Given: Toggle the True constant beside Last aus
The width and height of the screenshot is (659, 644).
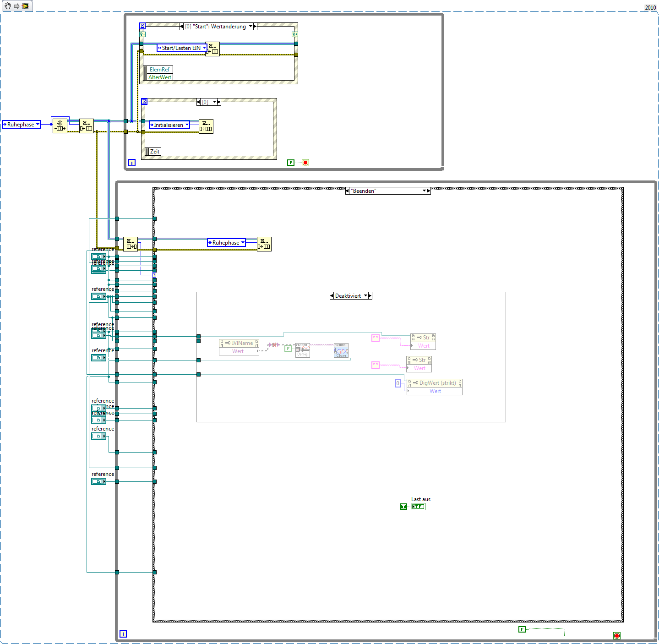Looking at the screenshot, I should pos(403,507).
